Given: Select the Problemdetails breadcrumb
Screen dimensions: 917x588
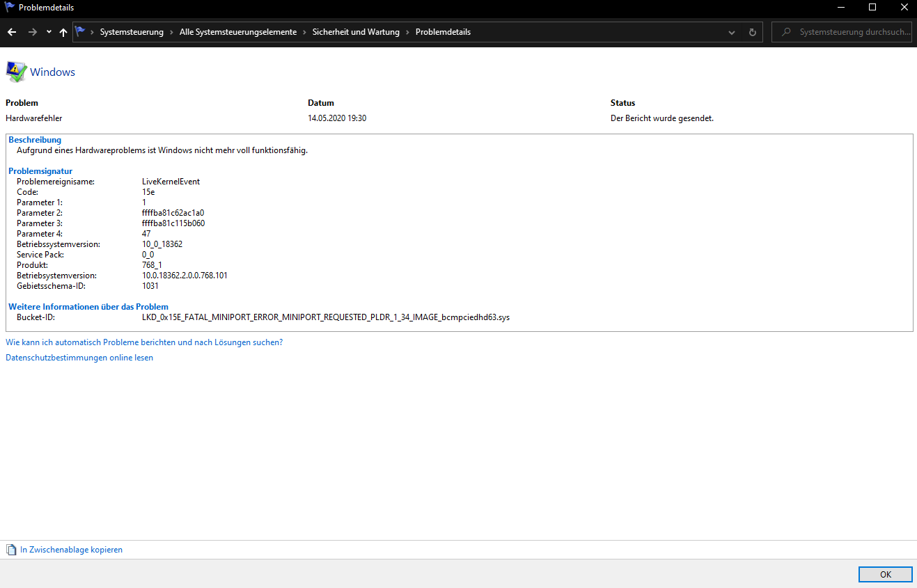Looking at the screenshot, I should coord(443,32).
